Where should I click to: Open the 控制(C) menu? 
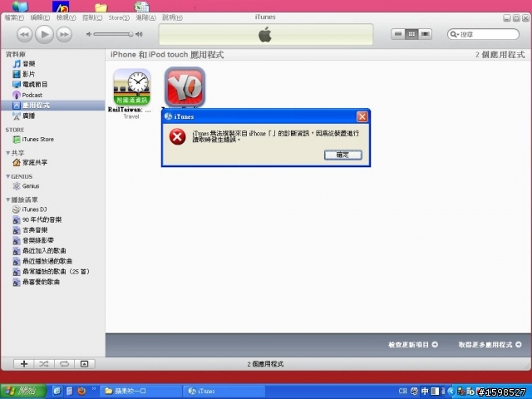92,17
